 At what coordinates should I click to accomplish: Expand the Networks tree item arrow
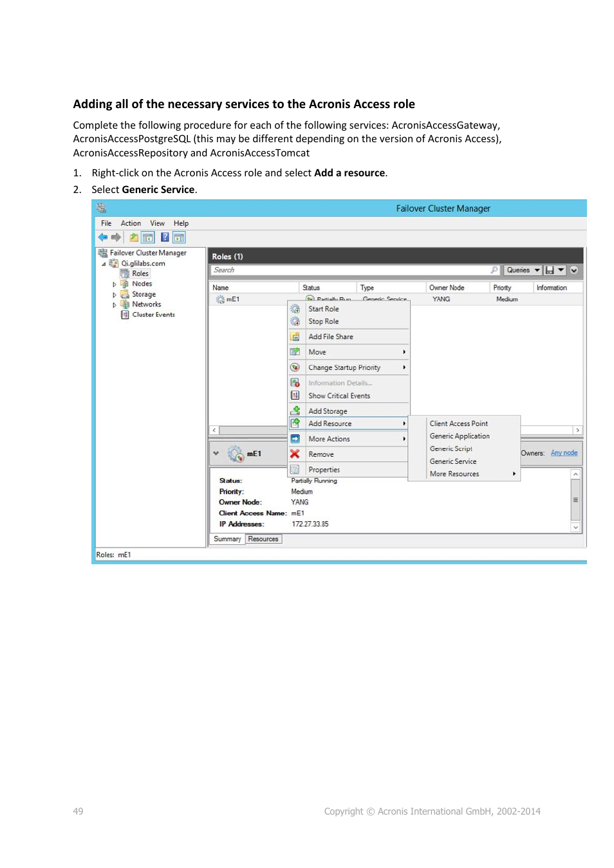click(115, 305)
